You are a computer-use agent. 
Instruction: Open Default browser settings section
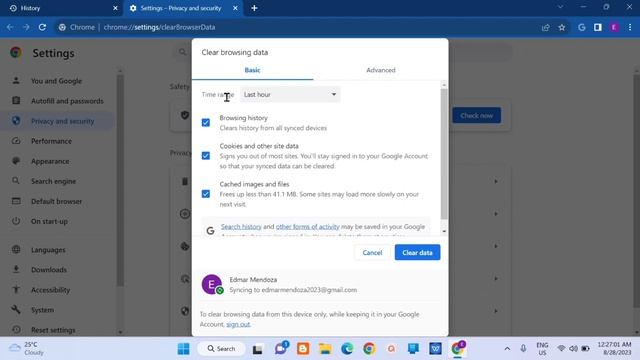coord(56,201)
